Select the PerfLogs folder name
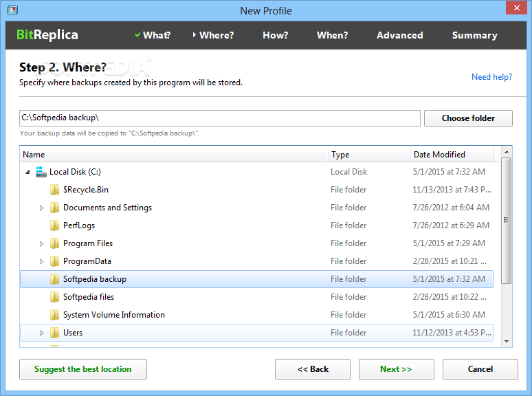Screen dimensions: 532x396 tap(79, 225)
